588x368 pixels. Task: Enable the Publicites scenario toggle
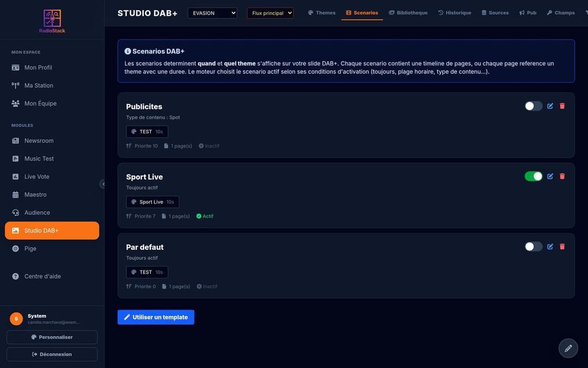click(533, 106)
